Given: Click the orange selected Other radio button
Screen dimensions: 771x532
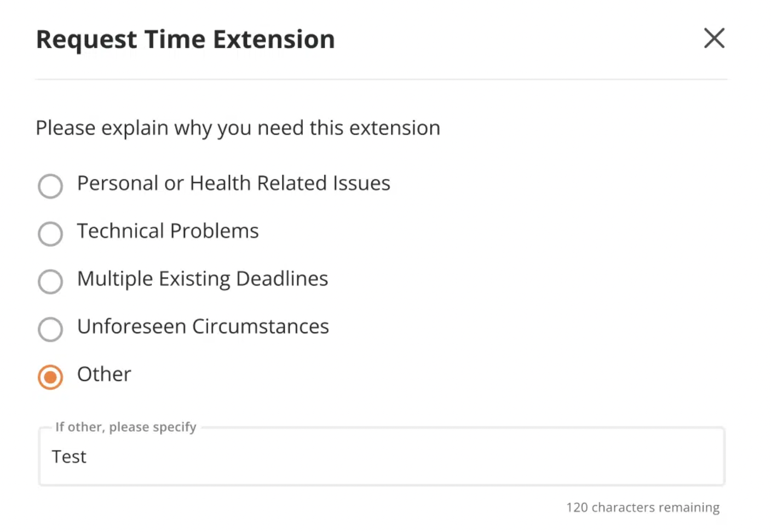Looking at the screenshot, I should coord(50,377).
